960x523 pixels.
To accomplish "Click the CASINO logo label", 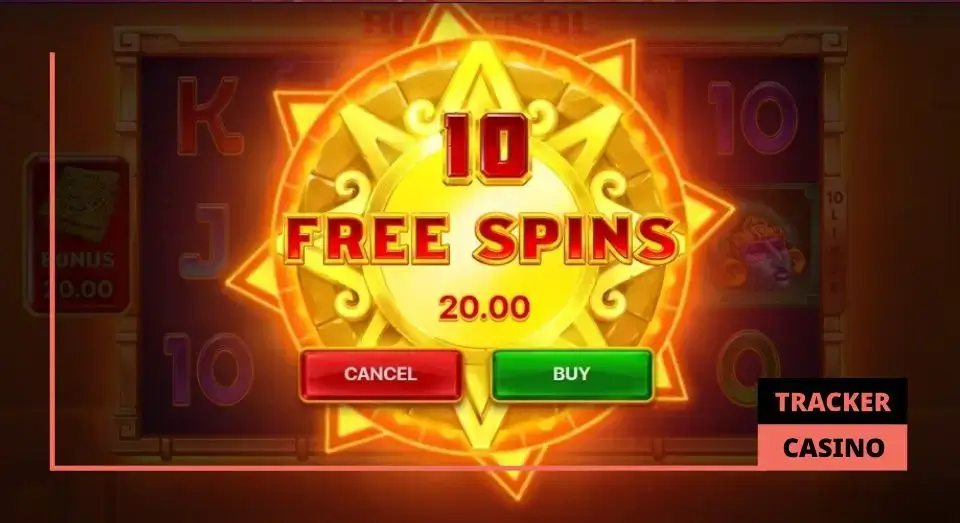I will [x=833, y=447].
